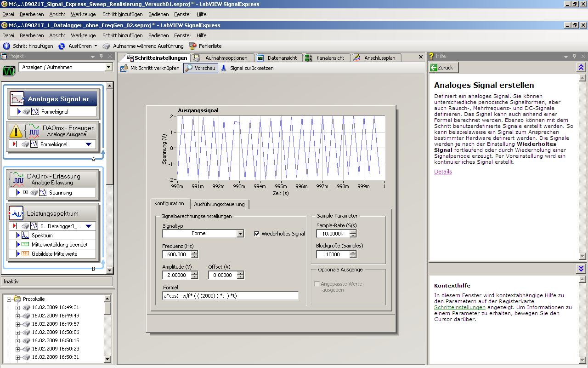The height and width of the screenshot is (368, 588).
Task: Toggle the Vorschau preview button
Action: click(x=200, y=68)
